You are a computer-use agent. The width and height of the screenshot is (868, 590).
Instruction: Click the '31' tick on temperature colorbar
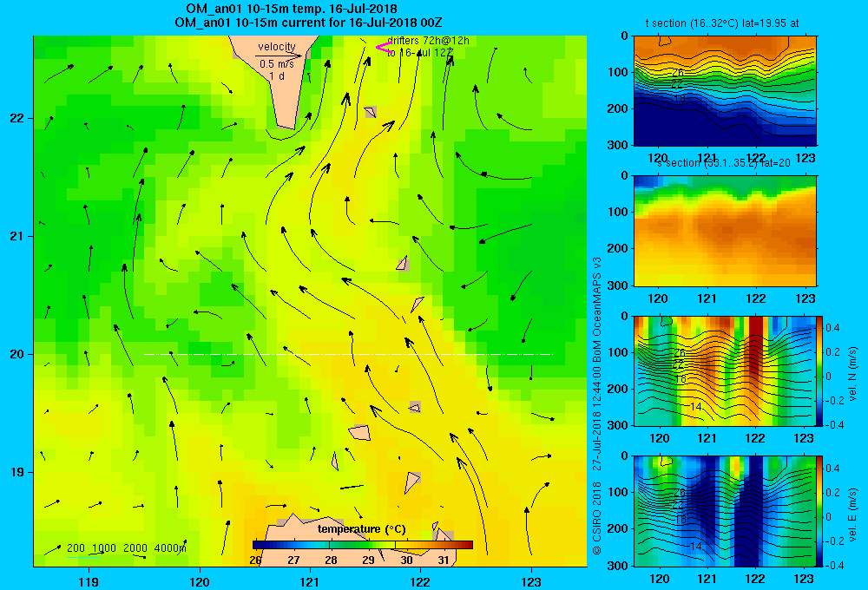tap(444, 560)
